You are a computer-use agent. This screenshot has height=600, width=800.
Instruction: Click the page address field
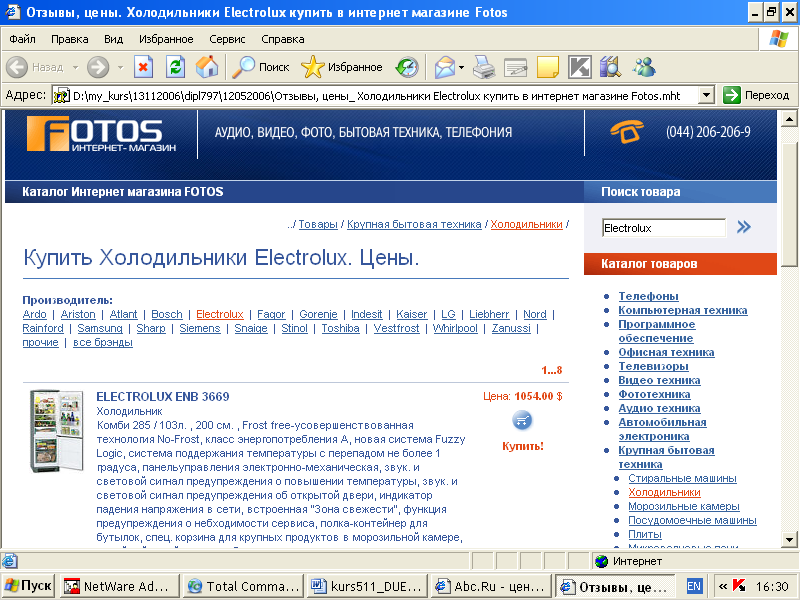[376, 95]
